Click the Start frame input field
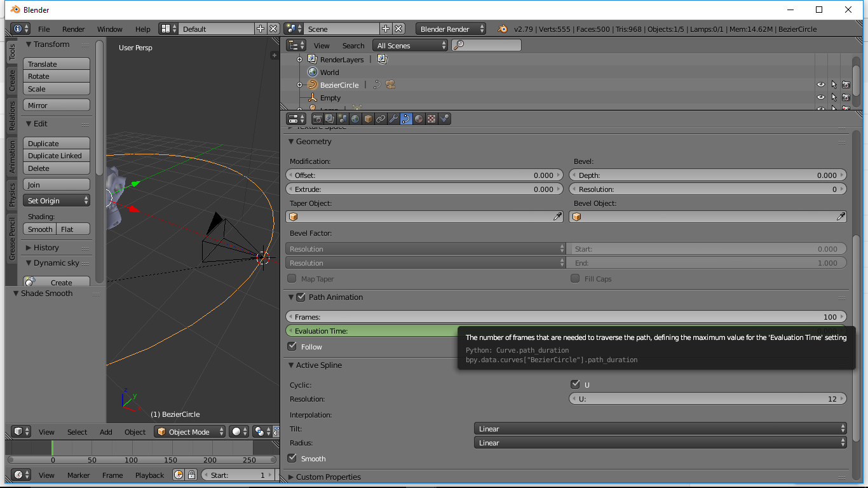This screenshot has width=868, height=488. [x=238, y=474]
